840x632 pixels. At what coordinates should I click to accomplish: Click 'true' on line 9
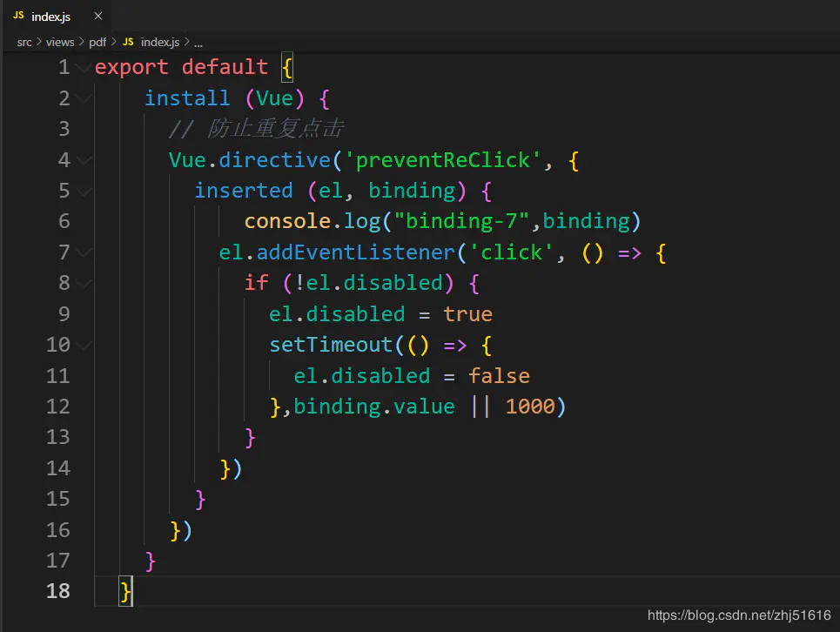[467, 314]
